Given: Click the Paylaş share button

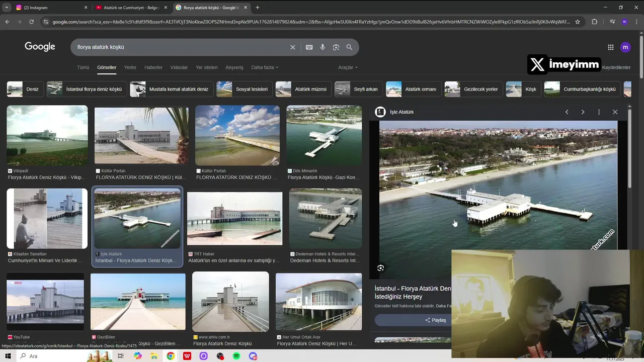Looking at the screenshot, I should [436, 320].
